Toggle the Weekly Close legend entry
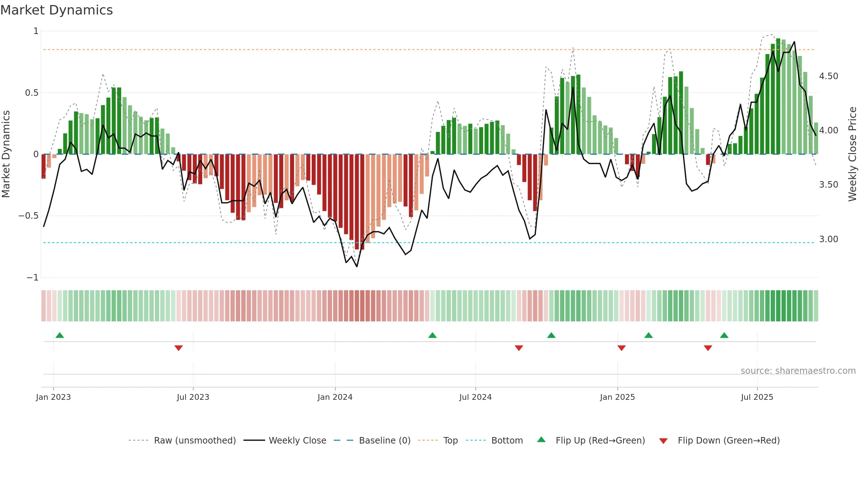This screenshot has height=488, width=868. point(285,440)
